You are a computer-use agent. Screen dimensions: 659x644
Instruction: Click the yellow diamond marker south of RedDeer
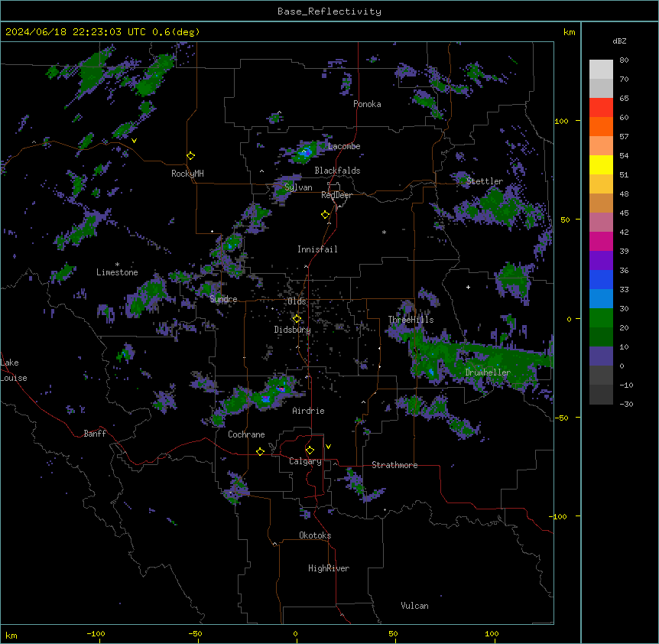326,215
